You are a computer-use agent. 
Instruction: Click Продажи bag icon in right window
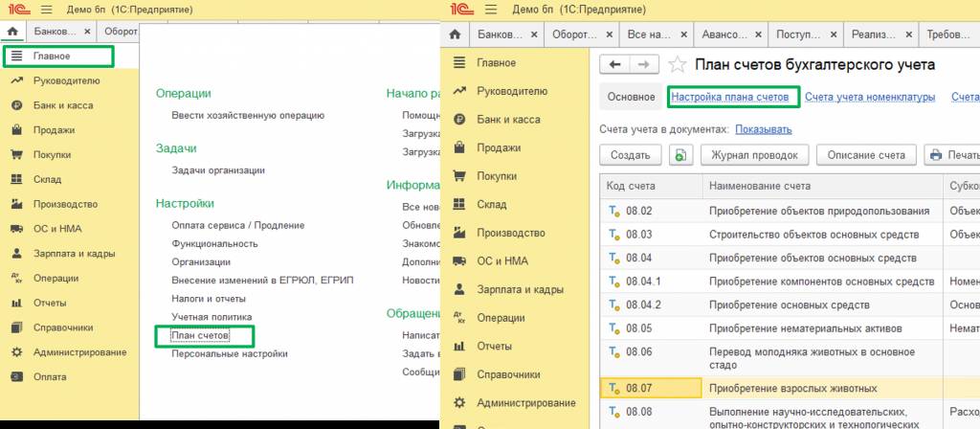click(459, 147)
